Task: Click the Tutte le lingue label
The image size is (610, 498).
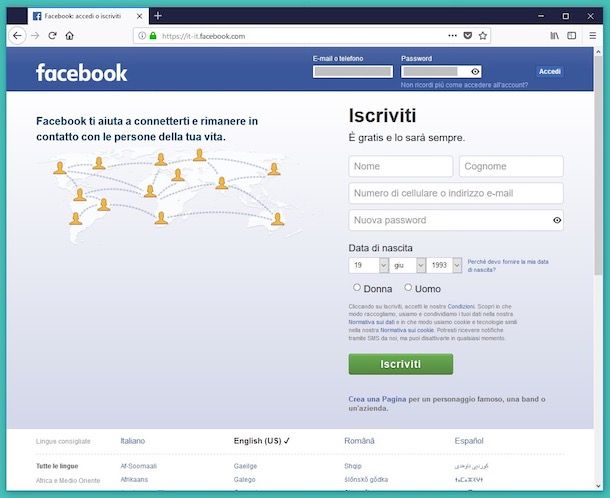Action: [x=57, y=466]
